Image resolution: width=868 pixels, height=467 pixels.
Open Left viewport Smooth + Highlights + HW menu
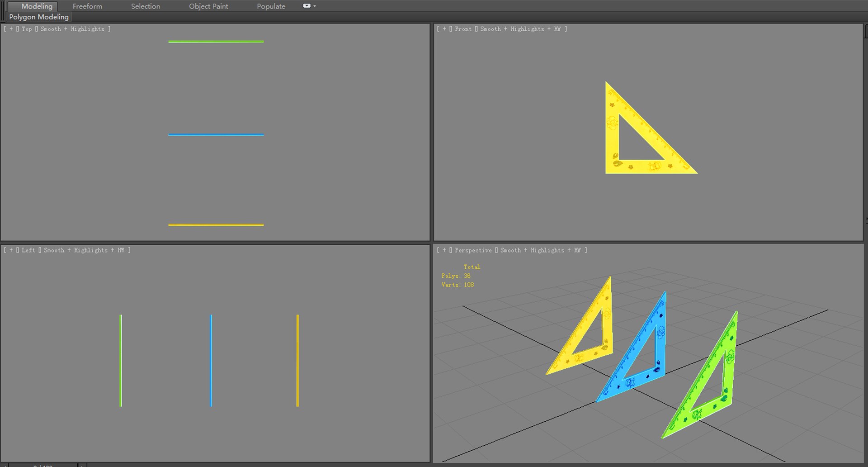84,250
